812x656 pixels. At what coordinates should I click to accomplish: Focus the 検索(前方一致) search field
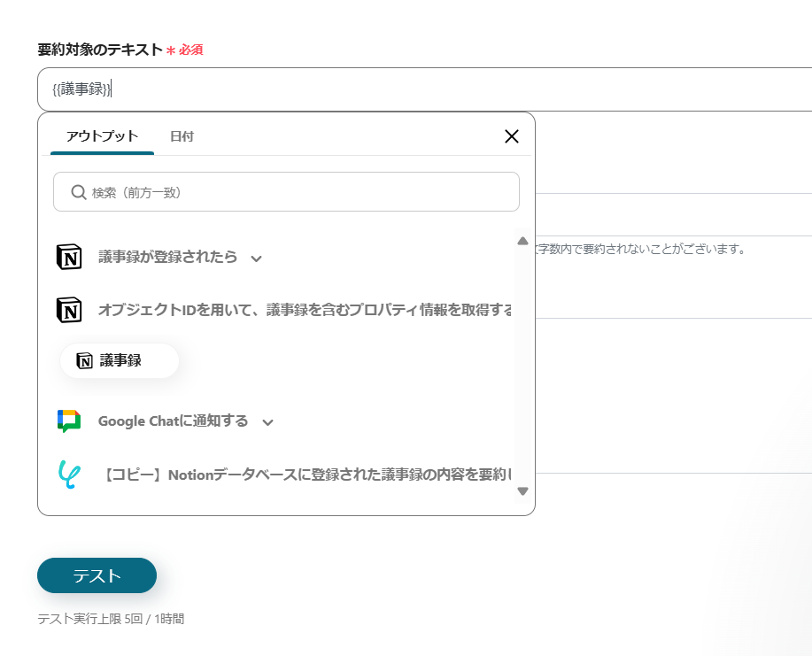[x=286, y=191]
